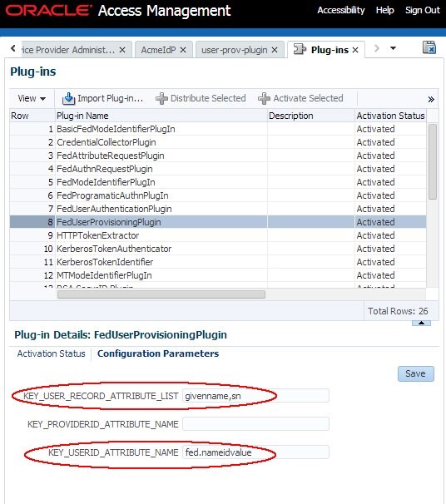Image resolution: width=446 pixels, height=504 pixels.
Task: Close the user-prov-plugin tab
Action: [x=275, y=50]
